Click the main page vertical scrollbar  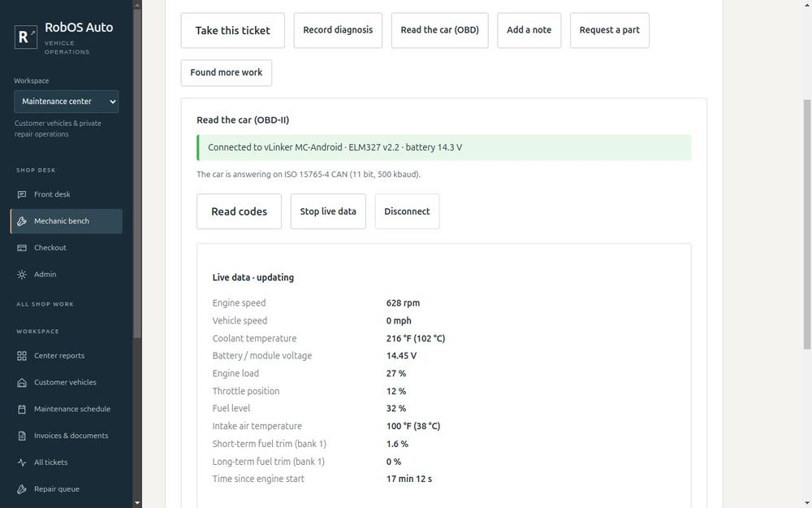tap(807, 224)
